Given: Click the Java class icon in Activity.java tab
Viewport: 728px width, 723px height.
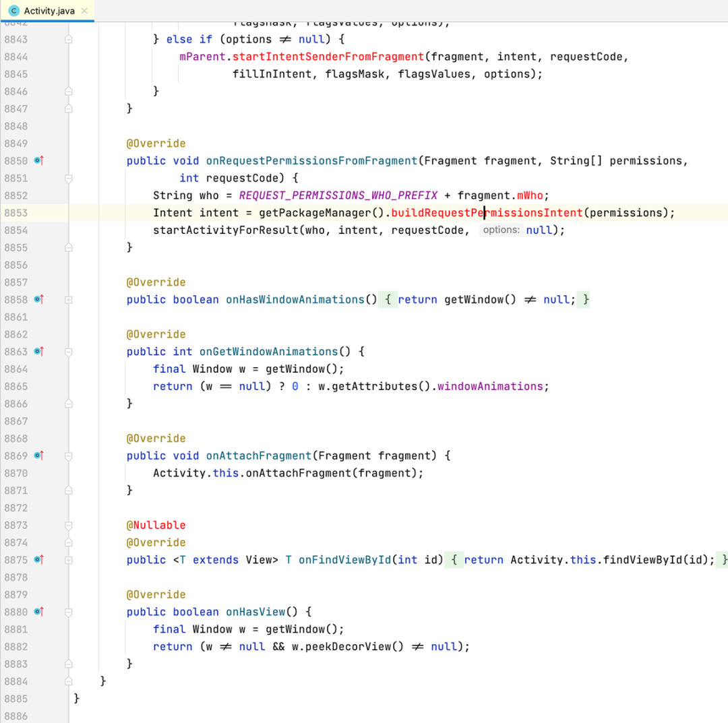Looking at the screenshot, I should point(14,11).
